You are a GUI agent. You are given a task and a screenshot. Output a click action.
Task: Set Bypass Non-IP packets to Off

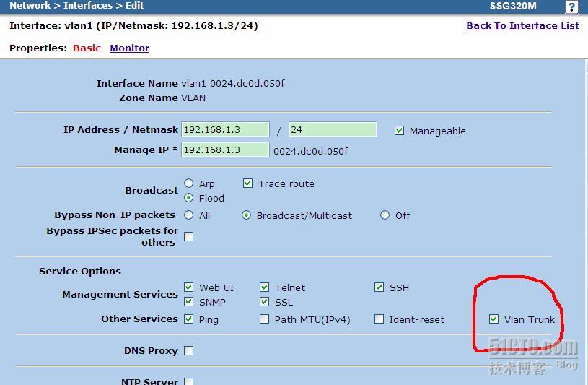[x=385, y=215]
